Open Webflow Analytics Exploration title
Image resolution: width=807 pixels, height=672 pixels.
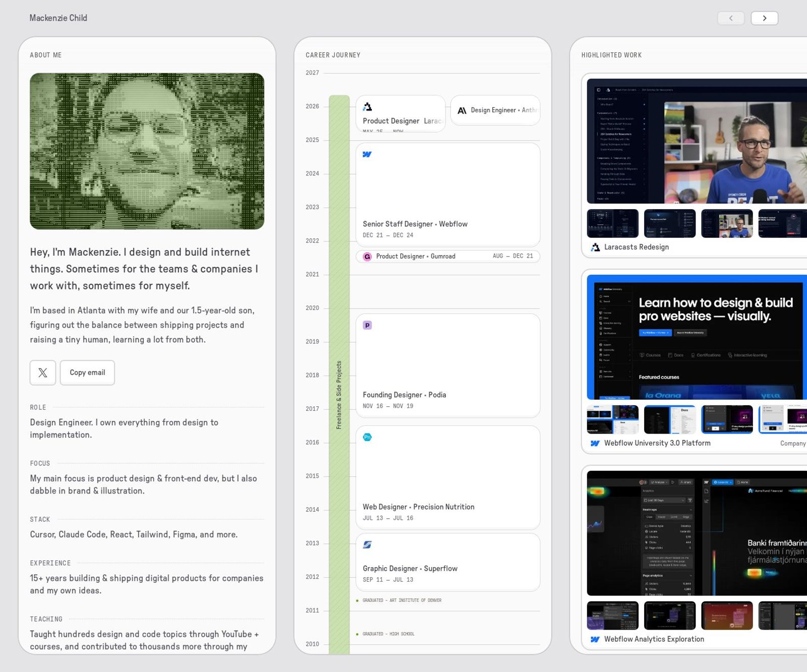coord(654,639)
